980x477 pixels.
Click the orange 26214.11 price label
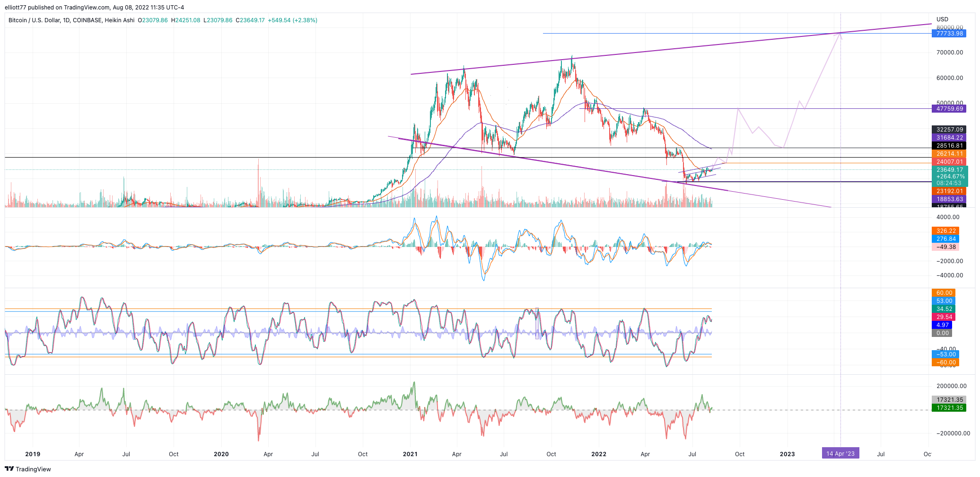click(949, 154)
